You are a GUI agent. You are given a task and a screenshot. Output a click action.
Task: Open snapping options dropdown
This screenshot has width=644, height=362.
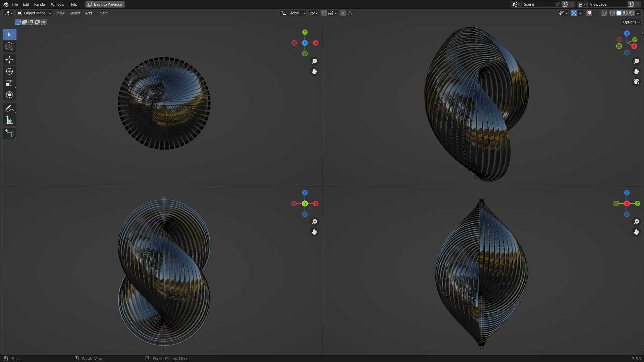click(333, 13)
